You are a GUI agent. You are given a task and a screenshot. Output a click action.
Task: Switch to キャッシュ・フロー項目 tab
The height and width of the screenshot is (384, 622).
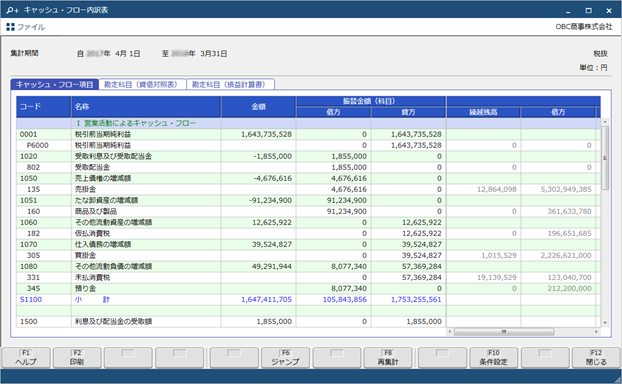pos(54,84)
